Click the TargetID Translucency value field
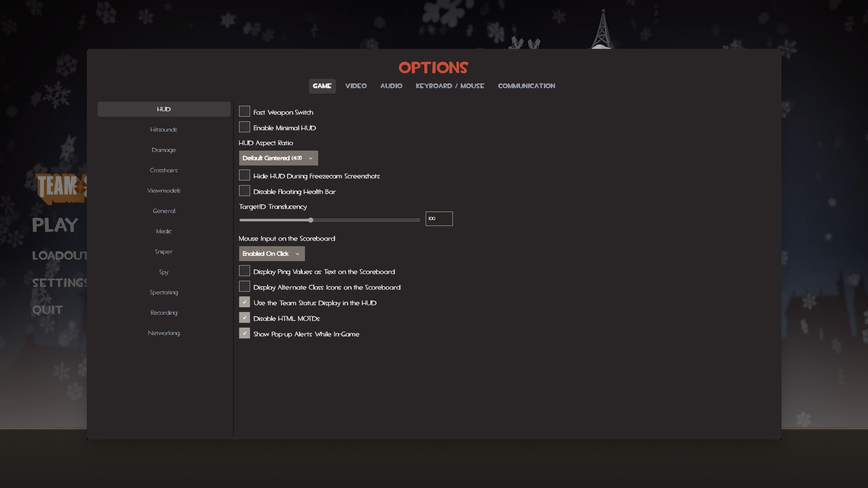868x488 pixels. 439,218
